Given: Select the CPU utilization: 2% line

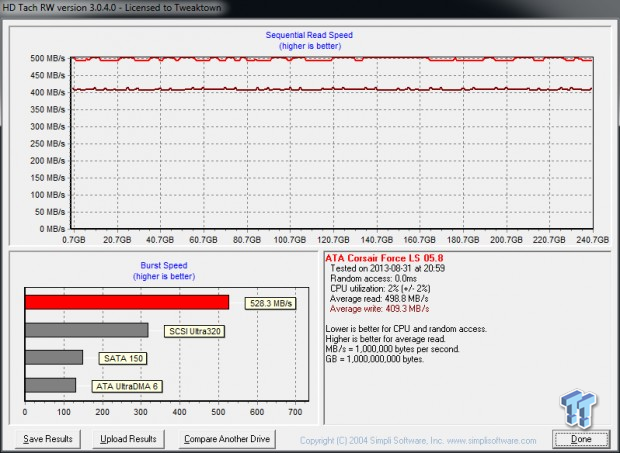Looking at the screenshot, I should pyautogui.click(x=380, y=289).
